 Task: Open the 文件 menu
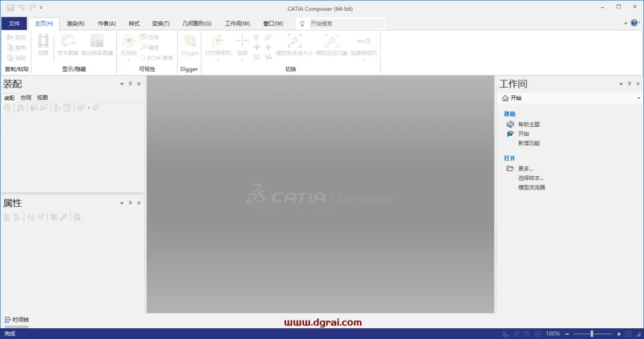pos(14,23)
